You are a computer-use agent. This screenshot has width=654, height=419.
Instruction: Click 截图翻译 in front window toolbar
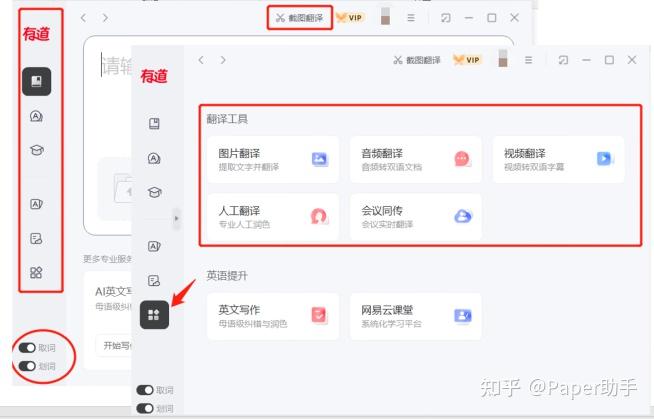pyautogui.click(x=417, y=60)
